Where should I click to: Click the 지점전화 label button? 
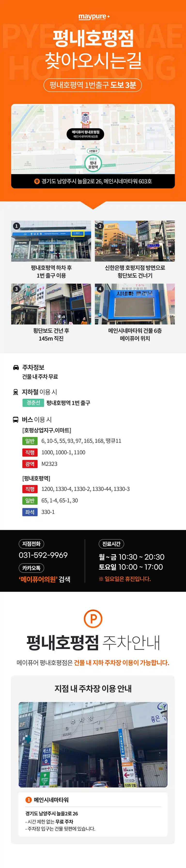[31, 544]
